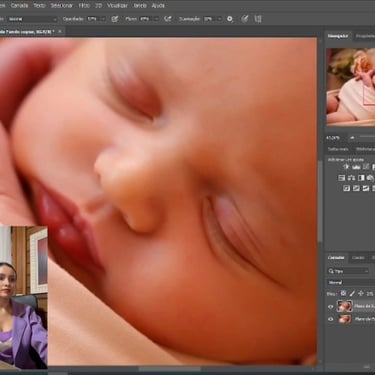The image size is (375, 375).
Task: Click the canvas horizontal scrollbar
Action: click(x=170, y=369)
